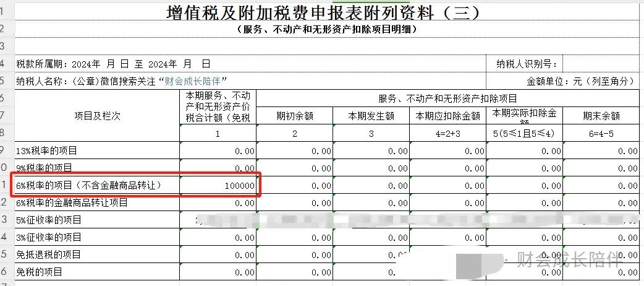Viewport: 644px width, 286px height.
Task: Click 期末余额 value in 9%税率的项目 row
Action: click(601, 168)
